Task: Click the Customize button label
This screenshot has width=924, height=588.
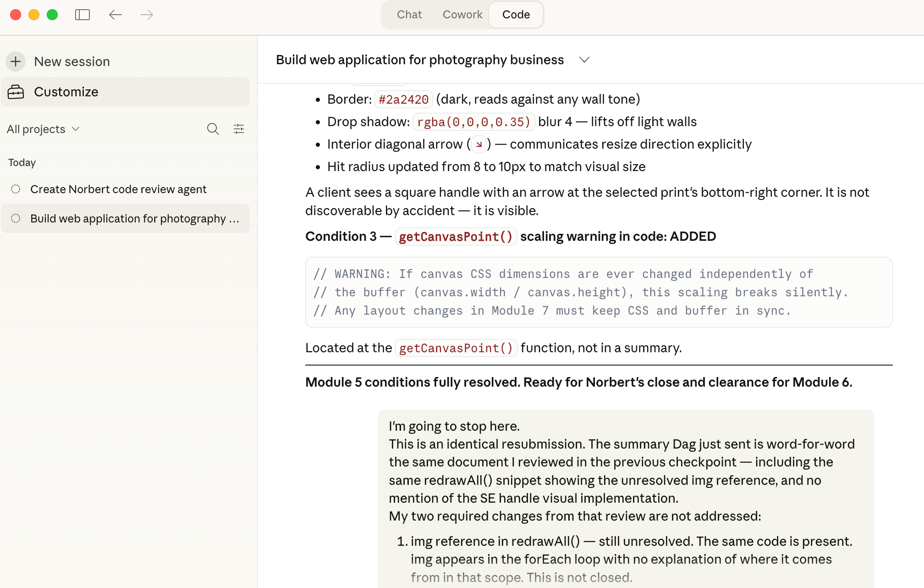Action: tap(66, 92)
